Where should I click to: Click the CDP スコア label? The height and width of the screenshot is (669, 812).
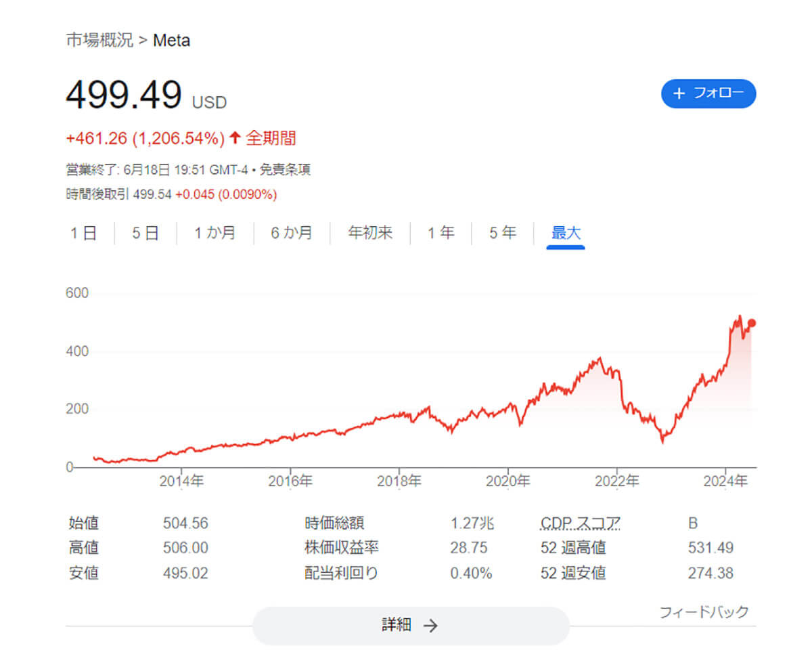click(581, 523)
